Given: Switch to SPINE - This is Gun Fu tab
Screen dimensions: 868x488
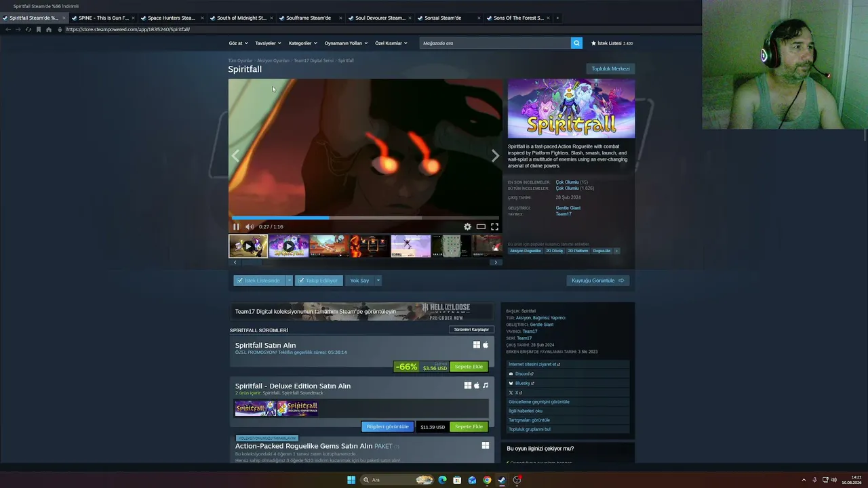Looking at the screenshot, I should click(x=102, y=18).
